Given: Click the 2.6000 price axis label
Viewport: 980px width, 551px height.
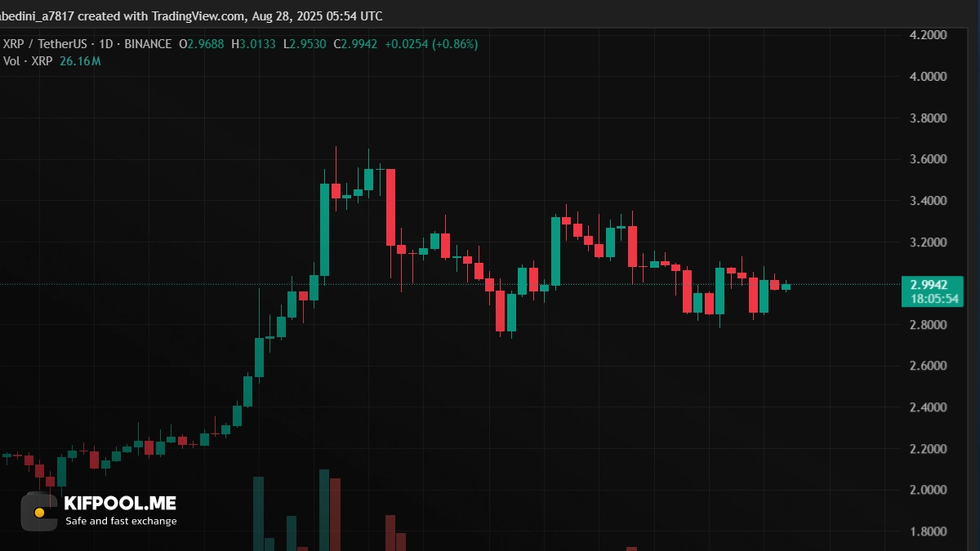Looking at the screenshot, I should pyautogui.click(x=929, y=366).
